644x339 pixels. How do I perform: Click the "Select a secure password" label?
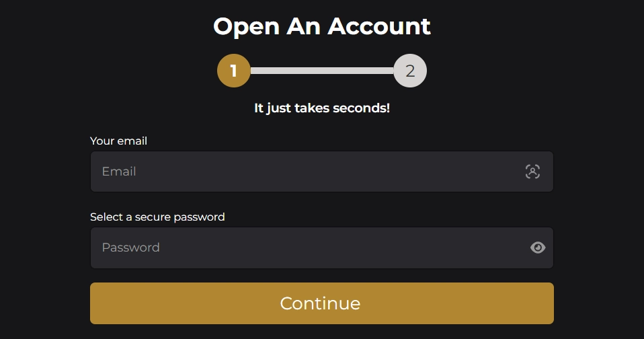coord(157,217)
